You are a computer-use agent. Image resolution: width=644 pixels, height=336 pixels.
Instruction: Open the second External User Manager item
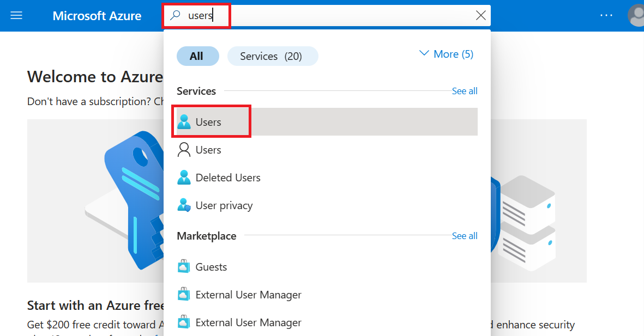click(327, 322)
